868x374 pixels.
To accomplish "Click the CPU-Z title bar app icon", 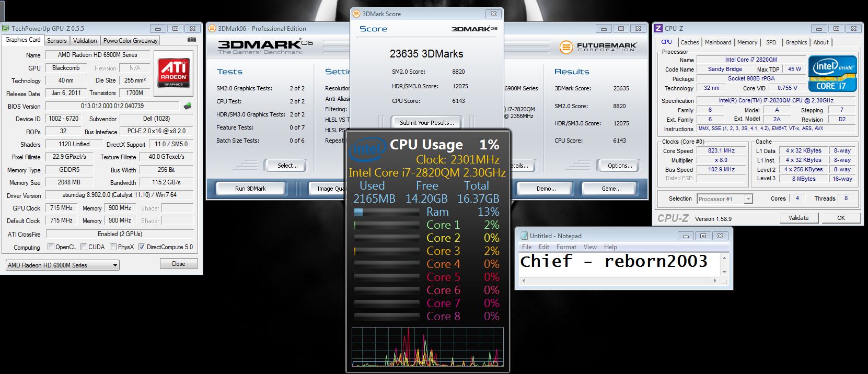I will [x=659, y=29].
